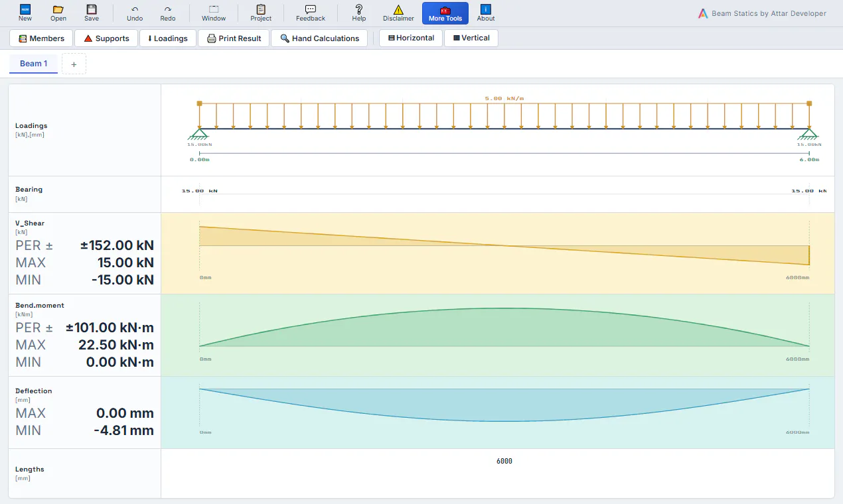Switch to Horizontal layout
The image size is (843, 504).
(411, 38)
